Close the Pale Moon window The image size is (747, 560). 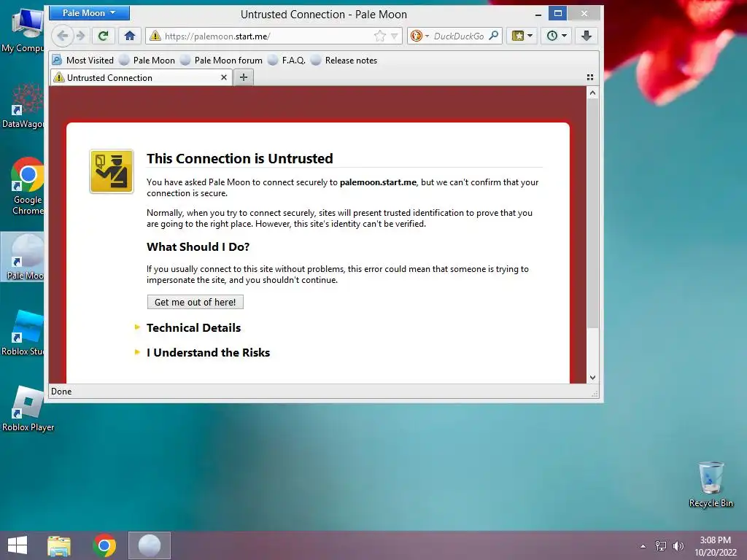tap(584, 13)
